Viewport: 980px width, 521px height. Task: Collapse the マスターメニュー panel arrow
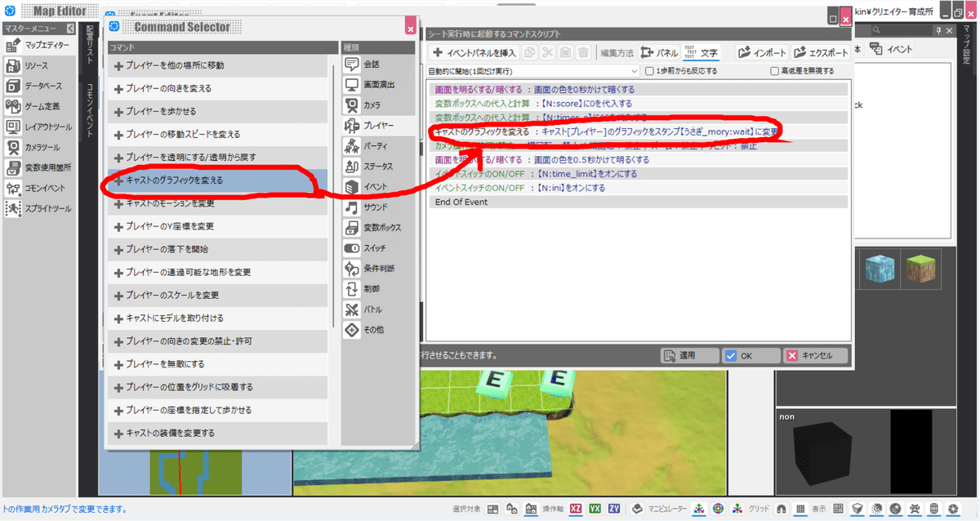click(72, 29)
